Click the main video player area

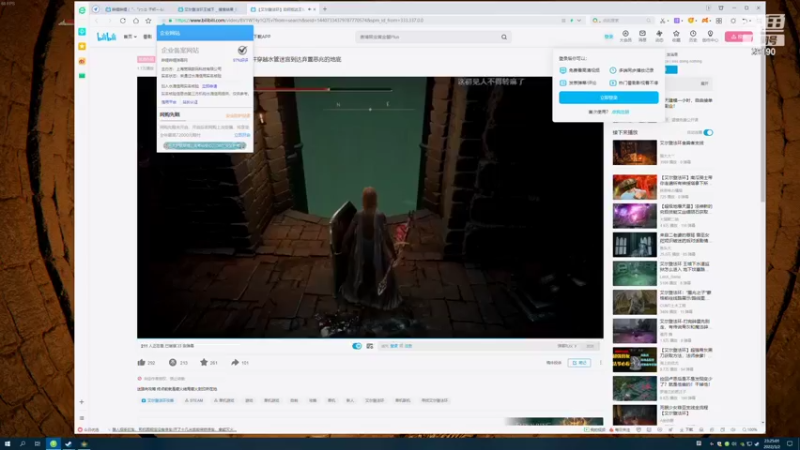coord(370,207)
